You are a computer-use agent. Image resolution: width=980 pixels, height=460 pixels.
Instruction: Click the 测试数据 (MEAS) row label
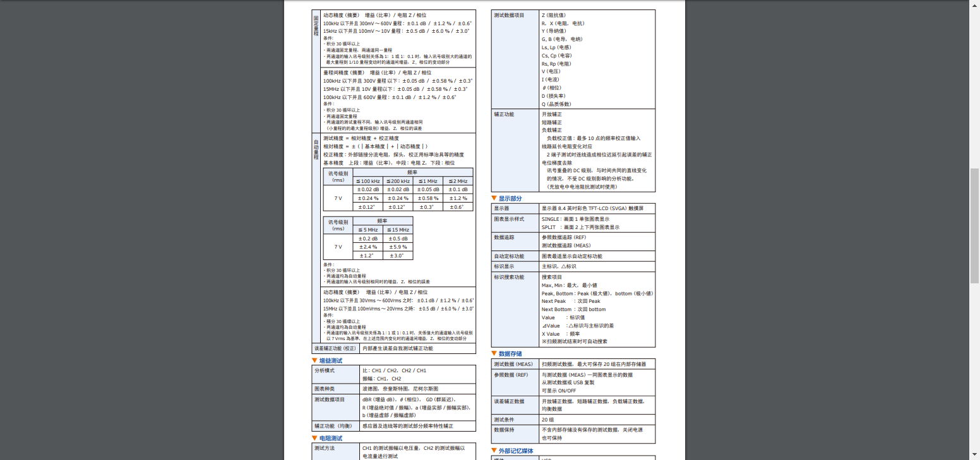(513, 364)
